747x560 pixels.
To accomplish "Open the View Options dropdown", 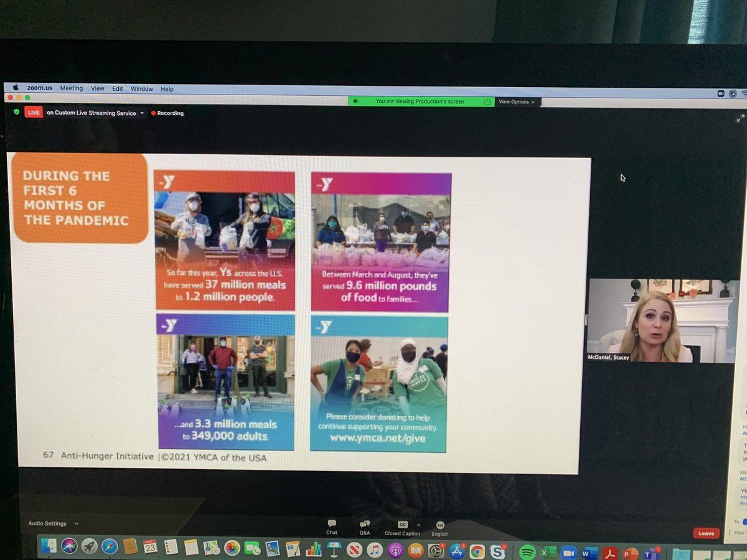I will point(516,101).
